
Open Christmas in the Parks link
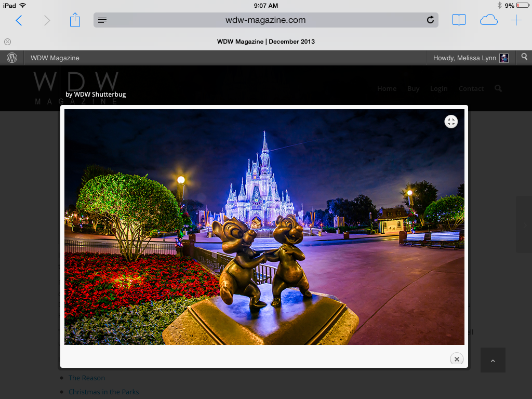pos(103,392)
